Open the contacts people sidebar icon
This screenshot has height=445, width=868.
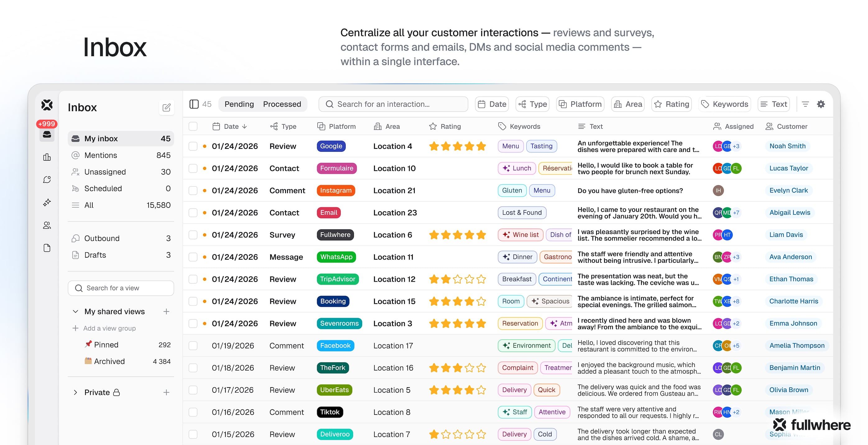coord(47,225)
